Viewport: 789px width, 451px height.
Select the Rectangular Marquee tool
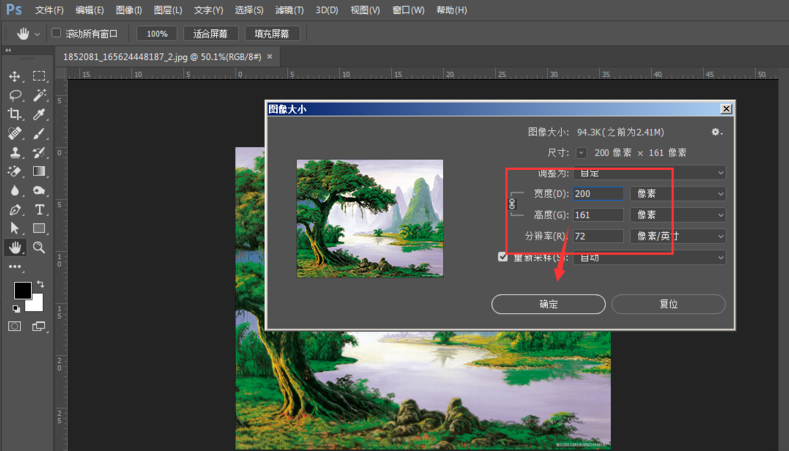coord(39,76)
